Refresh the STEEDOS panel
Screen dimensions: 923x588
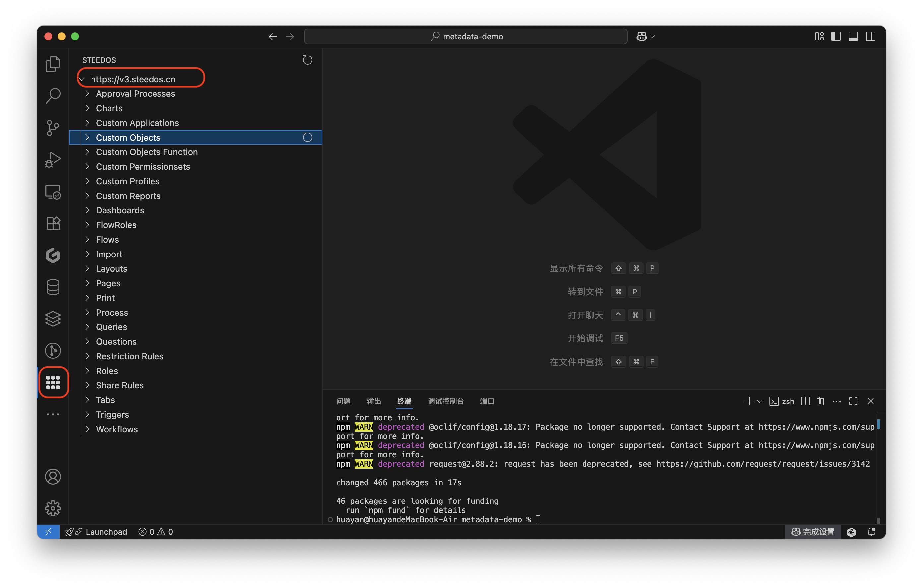pos(307,60)
